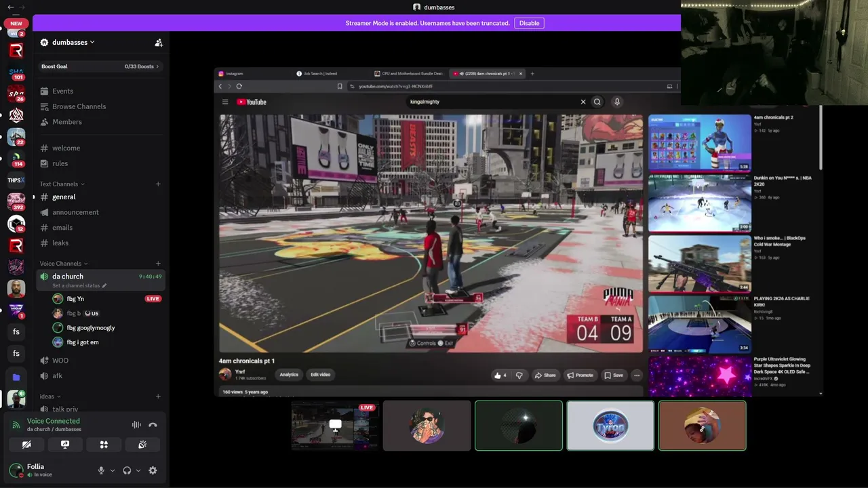868x488 pixels.
Task: Open video Analytics
Action: (x=289, y=375)
